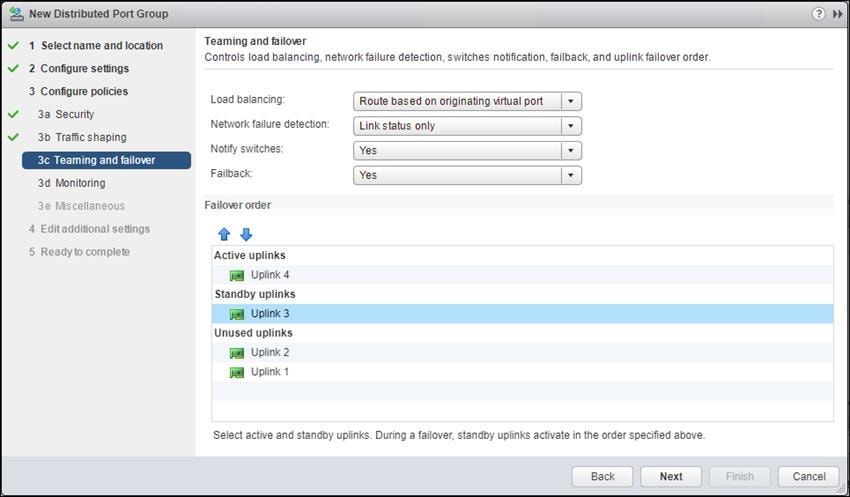
Task: Select the Uplink 4 row
Action: pos(523,275)
